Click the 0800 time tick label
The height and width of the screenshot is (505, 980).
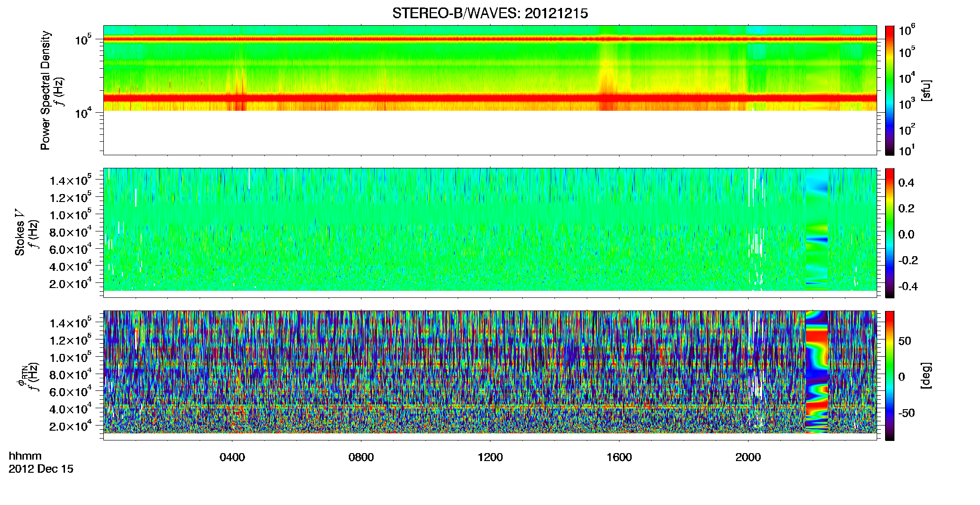click(x=361, y=457)
